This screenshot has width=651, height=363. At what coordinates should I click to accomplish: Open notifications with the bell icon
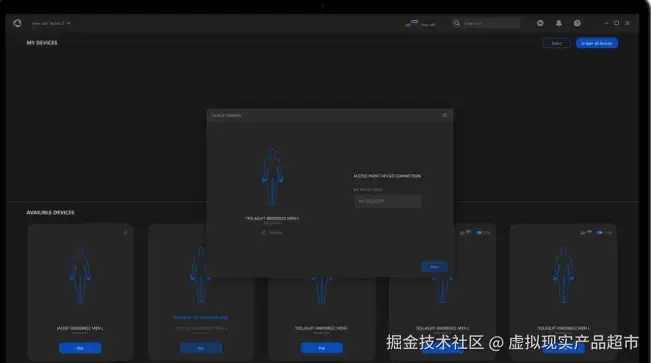point(559,23)
